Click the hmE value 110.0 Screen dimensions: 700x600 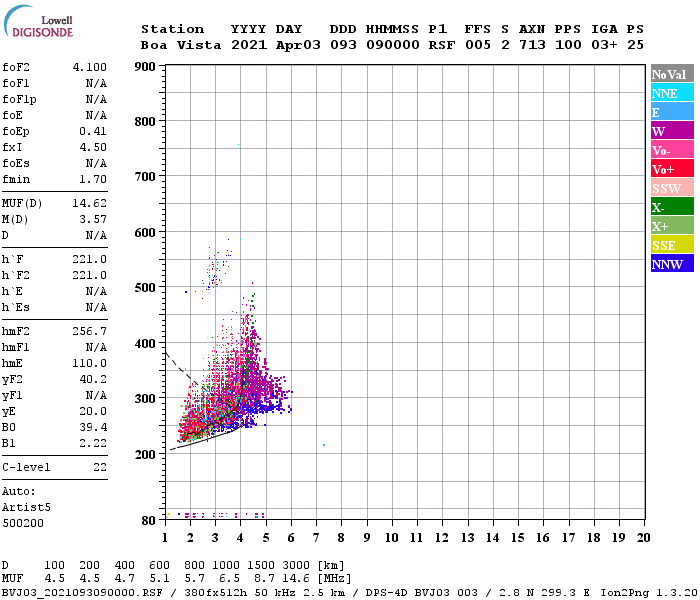pyautogui.click(x=90, y=363)
